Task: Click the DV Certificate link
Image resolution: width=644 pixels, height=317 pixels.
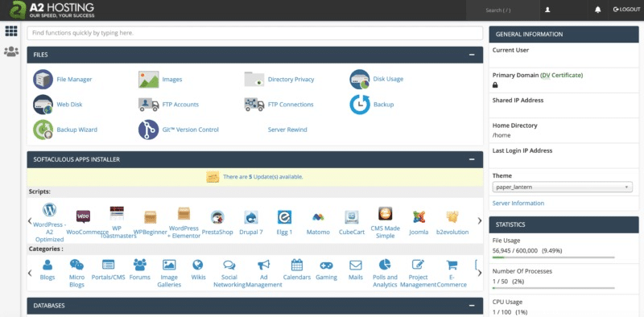Action: click(x=561, y=75)
